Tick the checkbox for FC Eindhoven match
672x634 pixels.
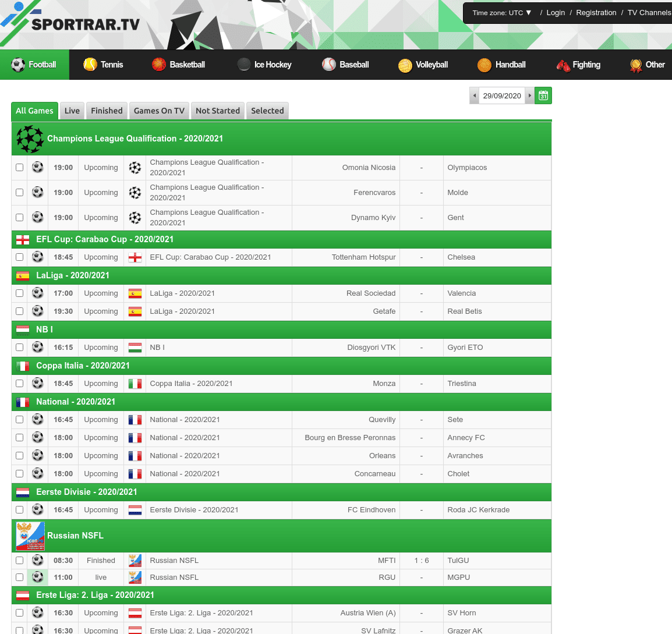[x=19, y=509]
